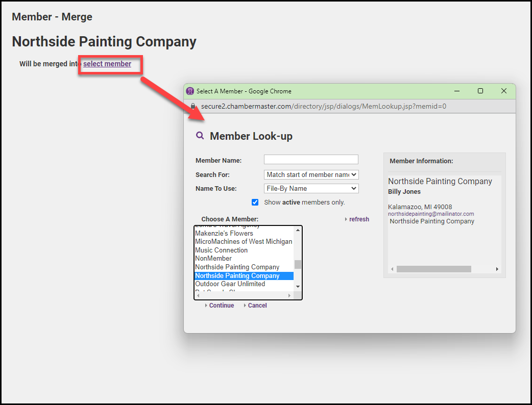Screen dimensions: 532x405
Task: Click the popup address bar URL
Action: 323,107
